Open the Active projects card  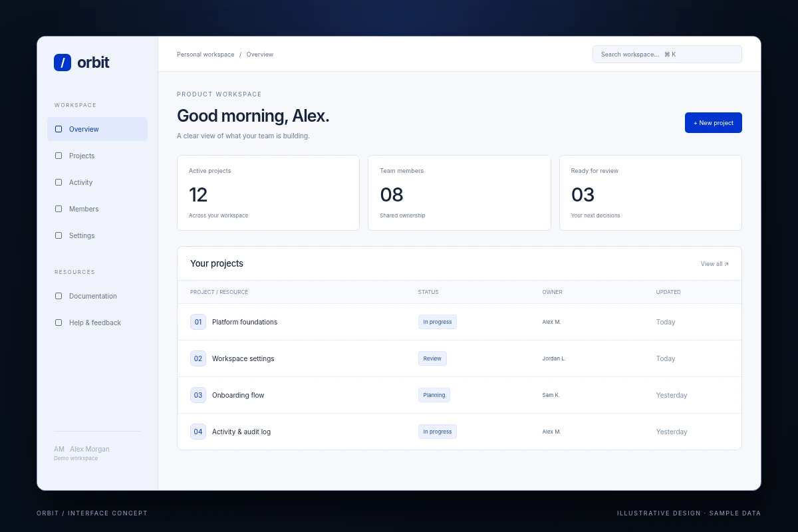pyautogui.click(x=268, y=193)
